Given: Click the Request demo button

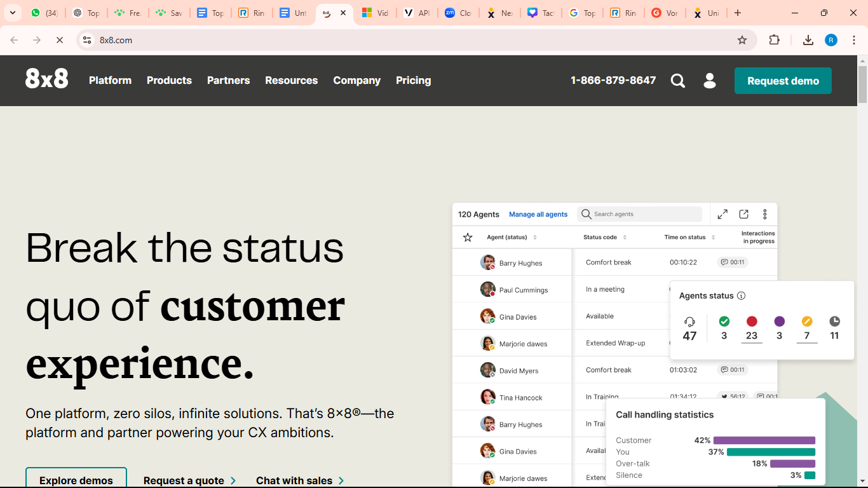Looking at the screenshot, I should click(x=783, y=81).
